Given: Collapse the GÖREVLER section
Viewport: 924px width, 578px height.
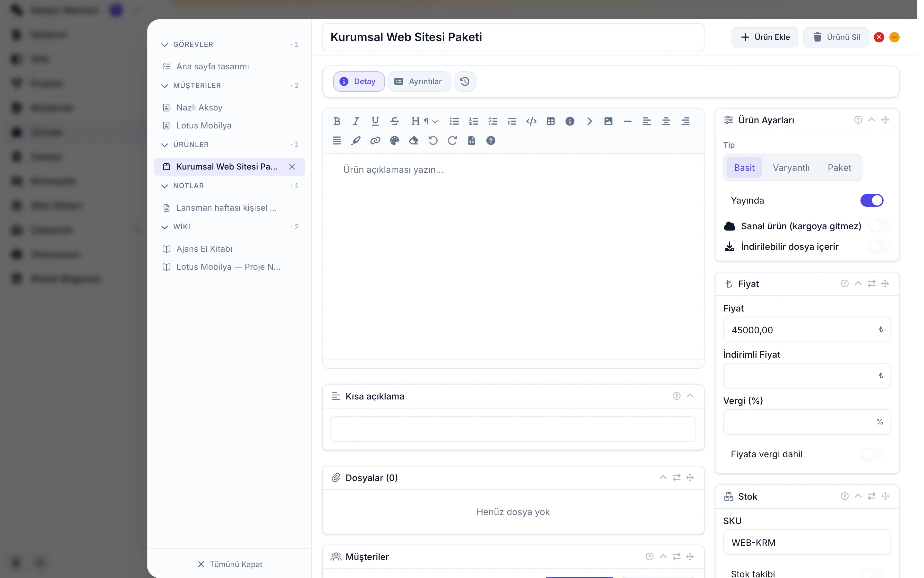Looking at the screenshot, I should point(164,45).
